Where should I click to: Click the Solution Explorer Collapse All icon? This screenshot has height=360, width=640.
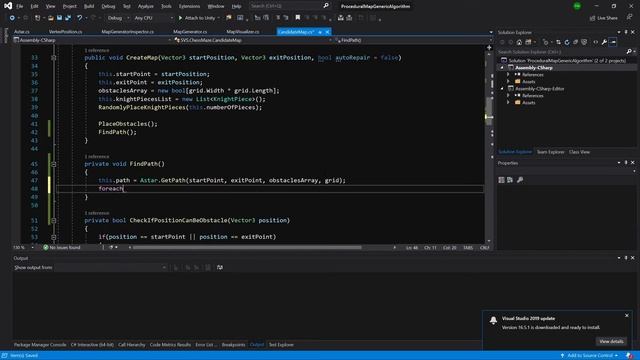(x=576, y=42)
